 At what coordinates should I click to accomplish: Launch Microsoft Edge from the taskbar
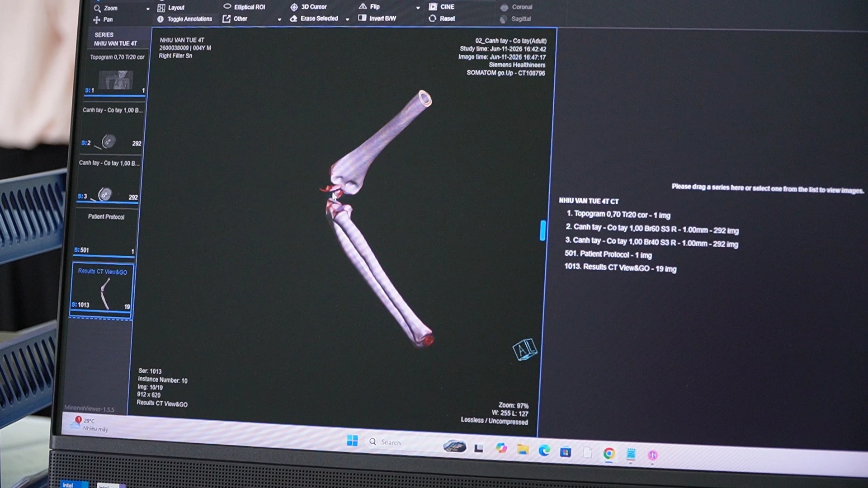coord(544,450)
